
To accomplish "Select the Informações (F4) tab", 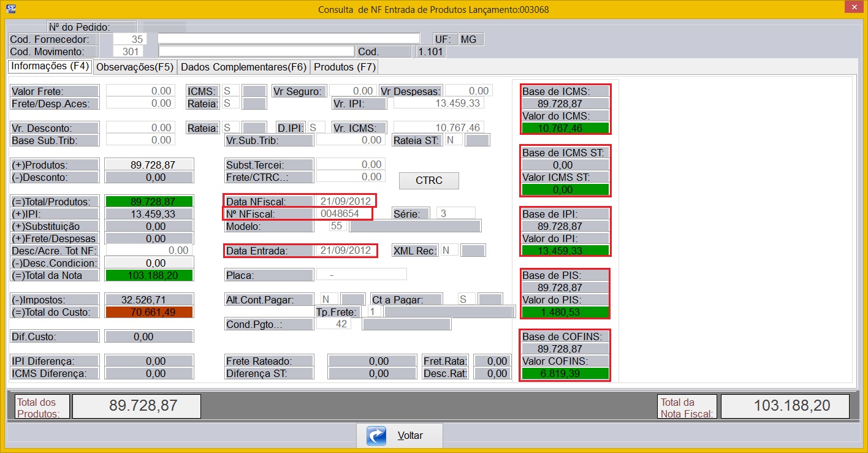I will (50, 66).
